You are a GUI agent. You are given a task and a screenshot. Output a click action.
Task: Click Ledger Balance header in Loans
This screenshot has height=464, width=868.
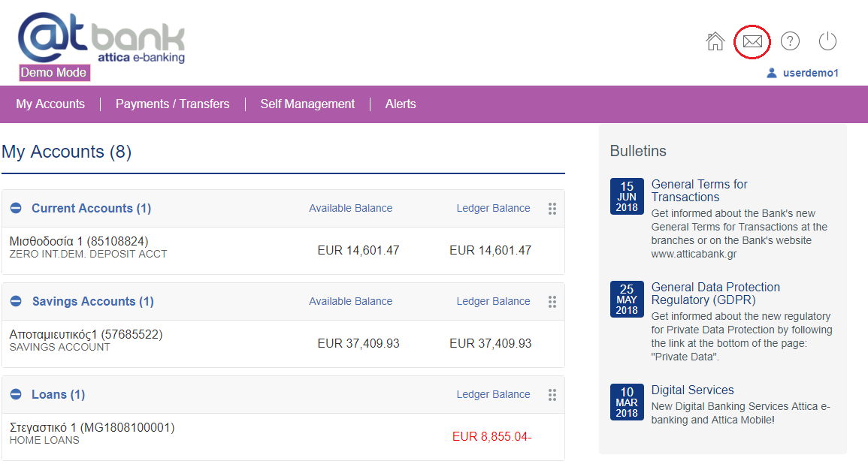pos(493,395)
